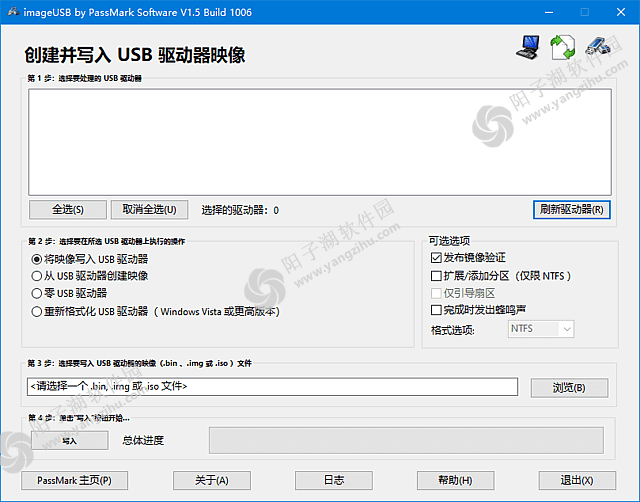
Task: Open the NTFS format options dropdown
Action: click(x=541, y=329)
